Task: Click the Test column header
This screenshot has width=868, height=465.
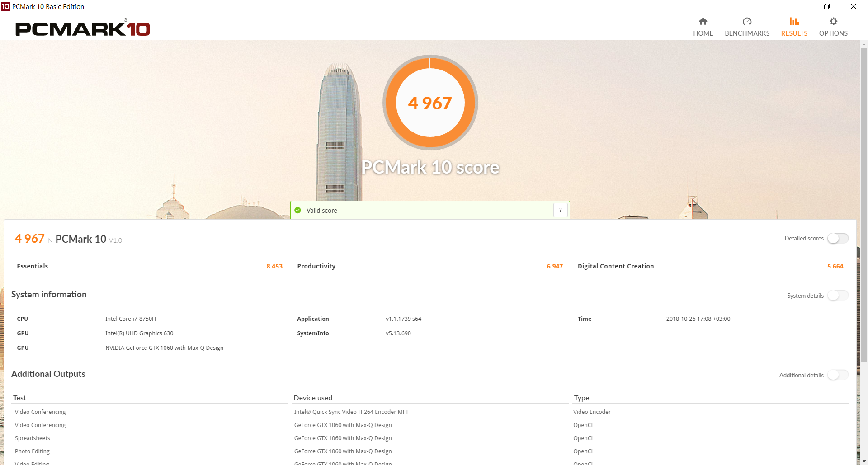Action: (x=19, y=398)
